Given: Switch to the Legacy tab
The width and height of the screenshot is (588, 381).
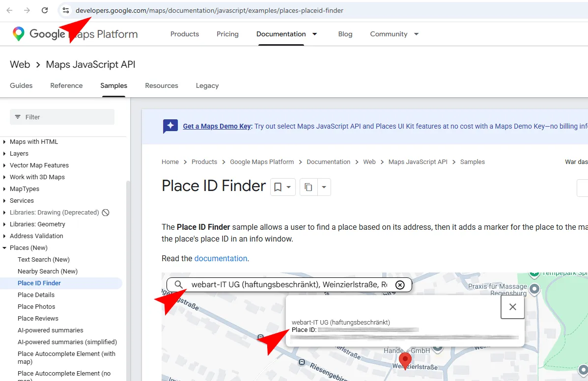Looking at the screenshot, I should (207, 85).
